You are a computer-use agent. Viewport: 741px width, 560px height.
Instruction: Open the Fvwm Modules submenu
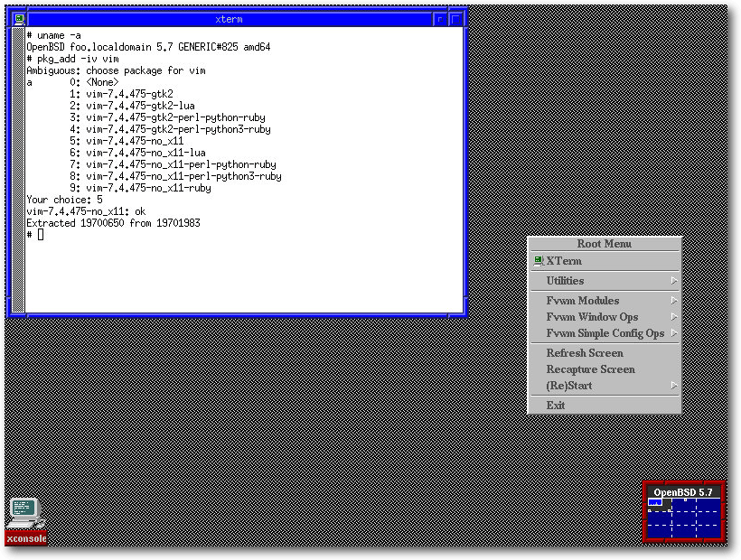pos(605,300)
